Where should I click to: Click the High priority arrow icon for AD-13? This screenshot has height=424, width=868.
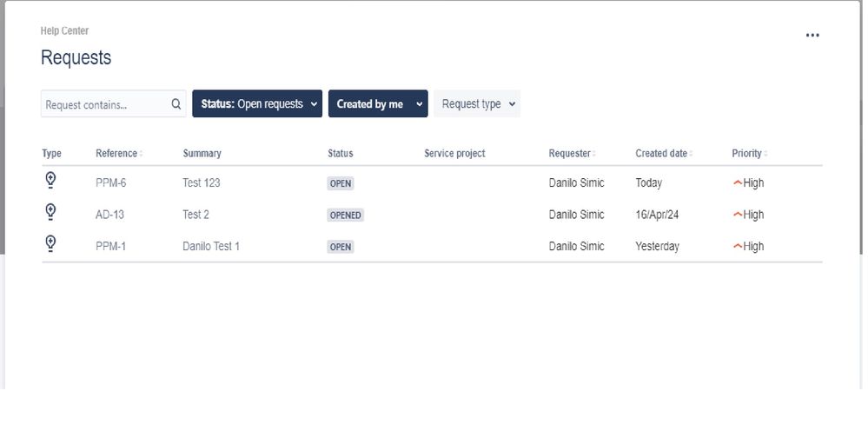tap(738, 215)
